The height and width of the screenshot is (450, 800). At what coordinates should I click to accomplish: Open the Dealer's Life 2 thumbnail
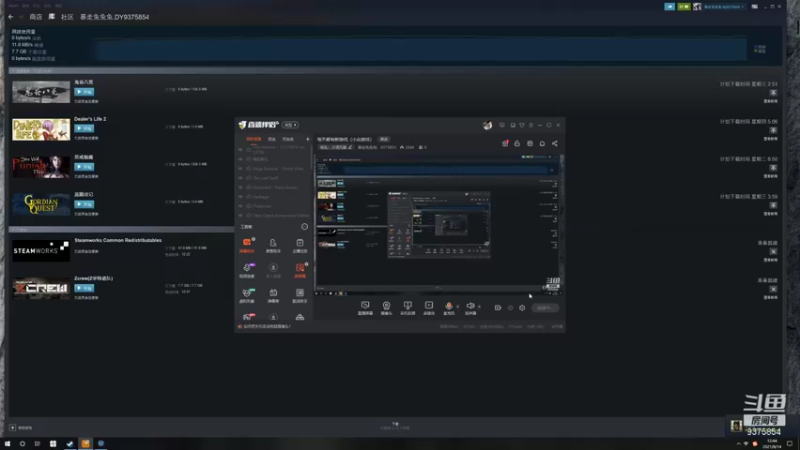tap(41, 130)
